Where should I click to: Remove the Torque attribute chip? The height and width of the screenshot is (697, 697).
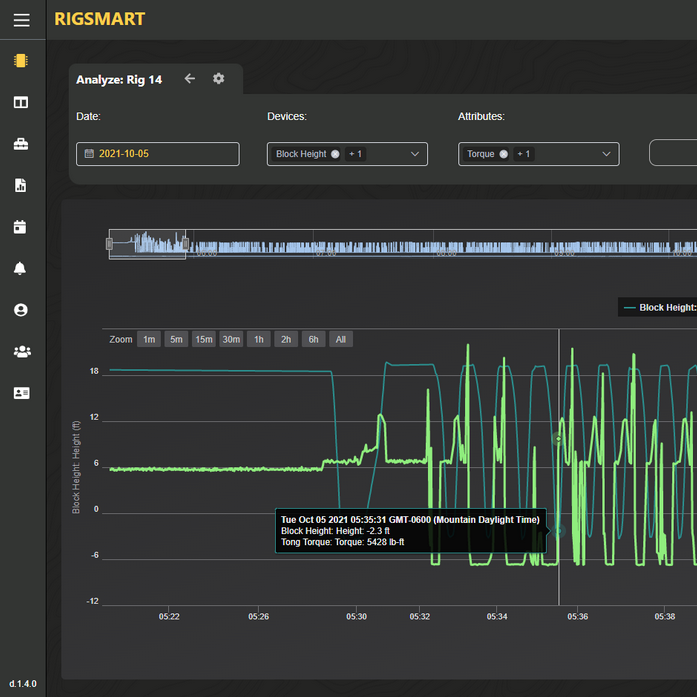[x=504, y=154]
